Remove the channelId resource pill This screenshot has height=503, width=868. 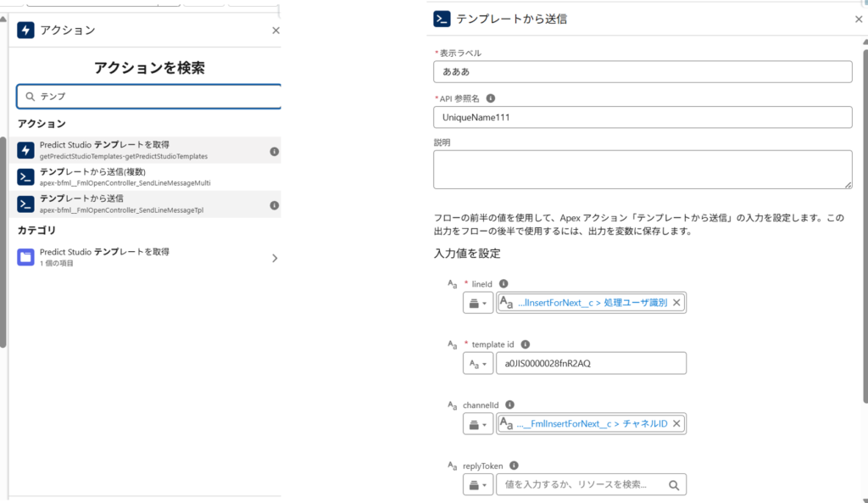tap(676, 424)
